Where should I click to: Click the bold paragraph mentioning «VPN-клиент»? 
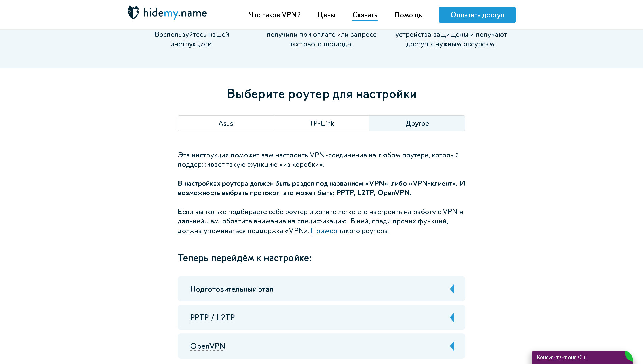[x=321, y=188]
